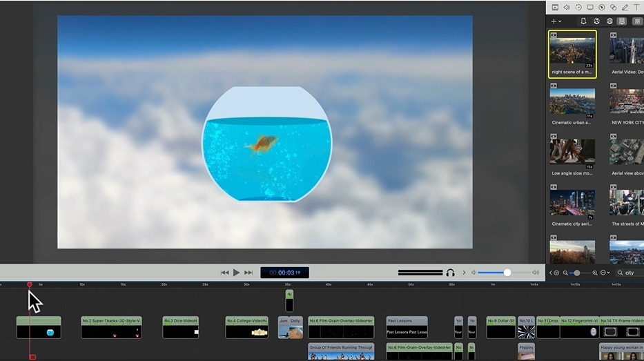Click the 'city' search field
The height and width of the screenshot is (361, 644).
tap(630, 273)
